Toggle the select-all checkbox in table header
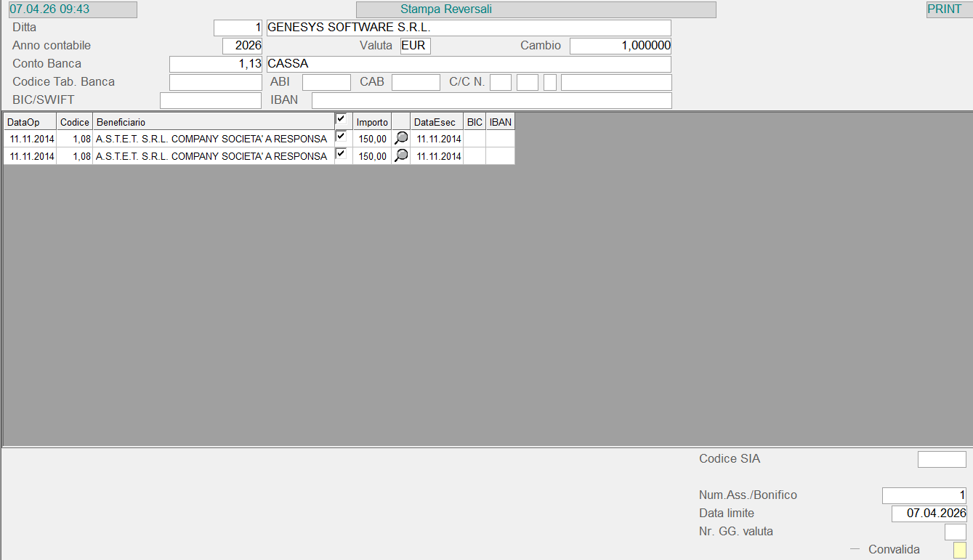 340,119
